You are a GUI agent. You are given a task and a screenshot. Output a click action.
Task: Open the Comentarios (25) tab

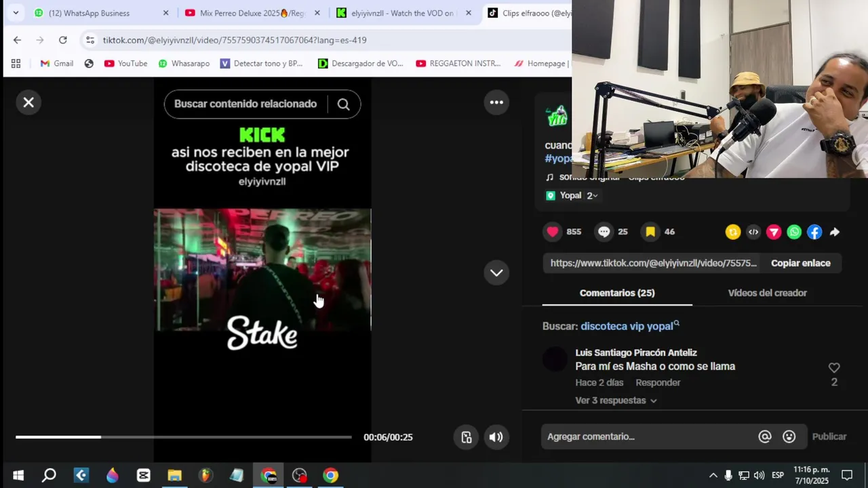coord(617,293)
